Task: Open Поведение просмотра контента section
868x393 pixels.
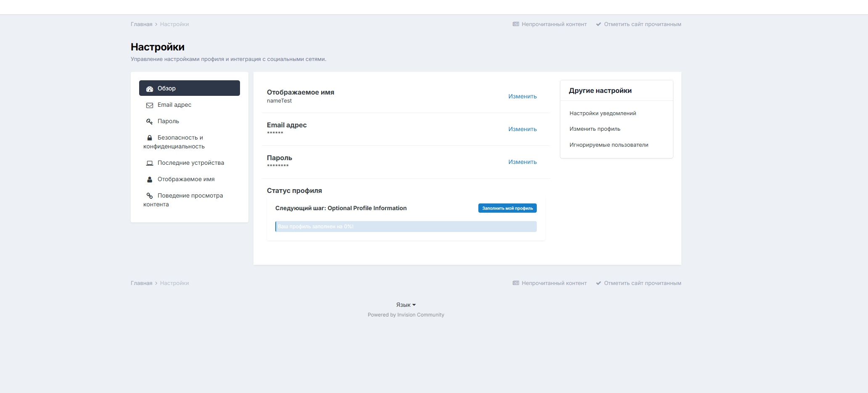Action: pyautogui.click(x=190, y=200)
